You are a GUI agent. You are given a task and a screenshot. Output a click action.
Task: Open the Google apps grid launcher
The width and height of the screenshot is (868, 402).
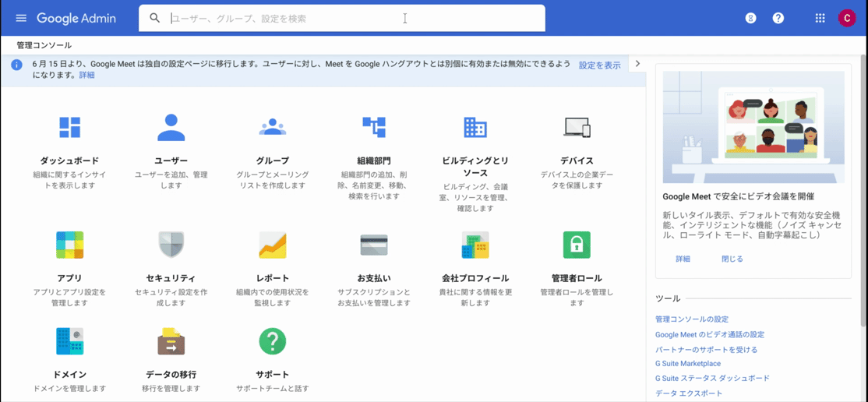tap(820, 18)
